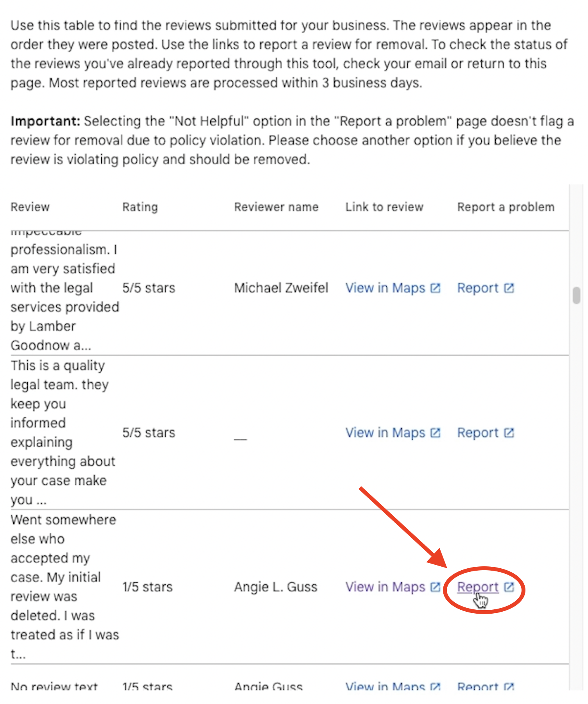
Task: Report the 'quality legal team' review
Action: [478, 433]
